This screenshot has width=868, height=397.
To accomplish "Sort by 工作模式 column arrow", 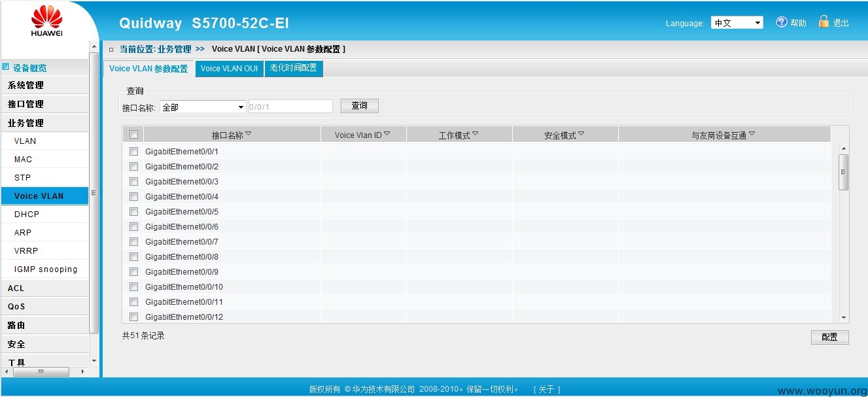I will pyautogui.click(x=475, y=134).
